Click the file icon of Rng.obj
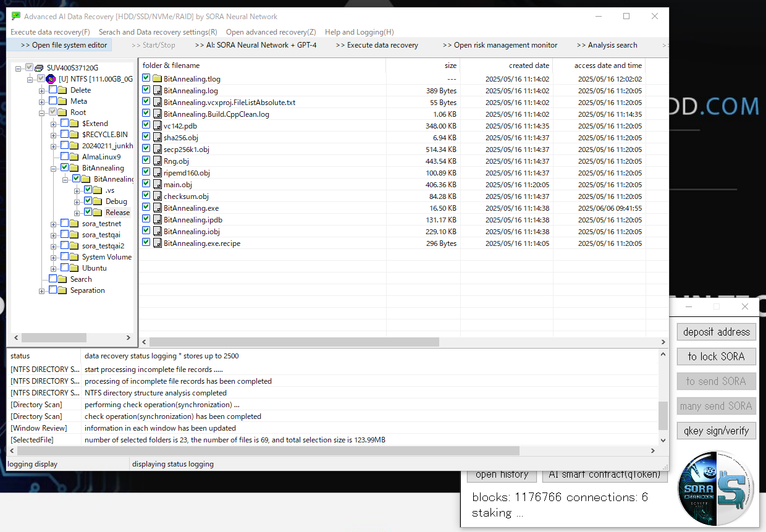The width and height of the screenshot is (766, 532). click(157, 161)
